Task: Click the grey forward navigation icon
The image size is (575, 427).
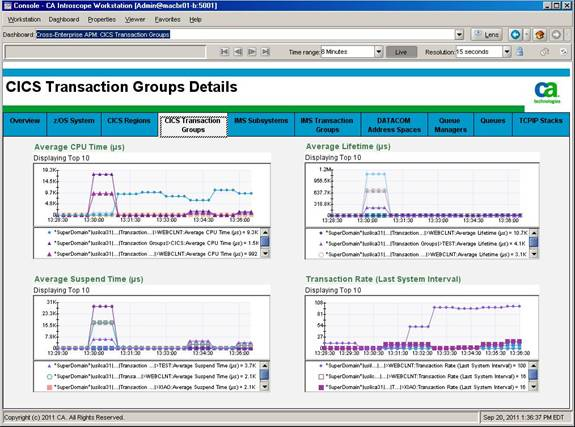Action: coord(556,34)
